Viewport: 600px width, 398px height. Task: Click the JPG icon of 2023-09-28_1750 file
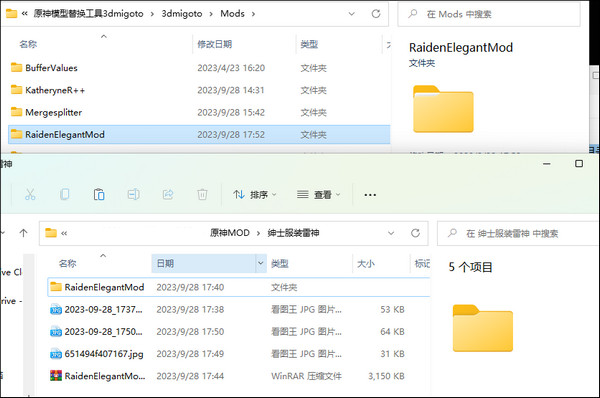[x=56, y=331]
